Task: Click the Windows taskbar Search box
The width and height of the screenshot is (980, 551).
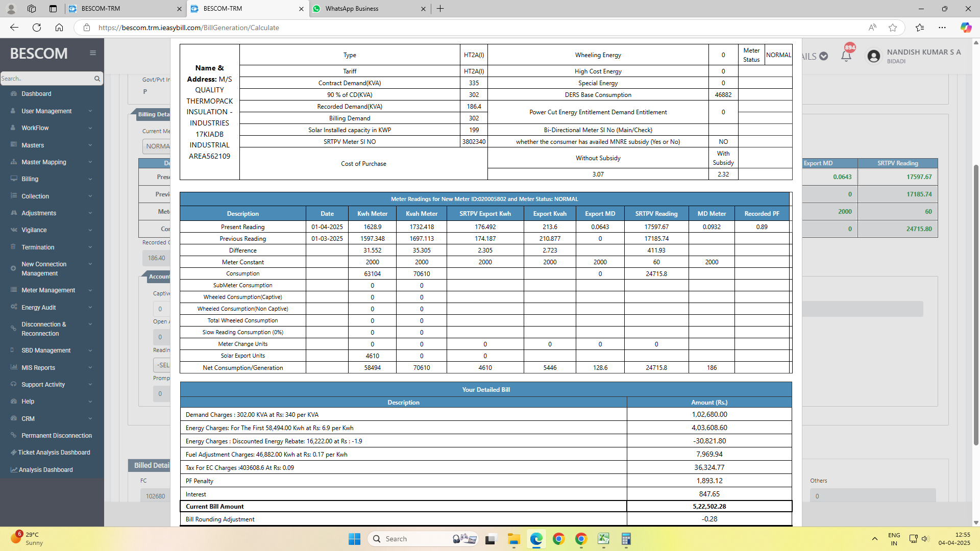Action: 423,539
